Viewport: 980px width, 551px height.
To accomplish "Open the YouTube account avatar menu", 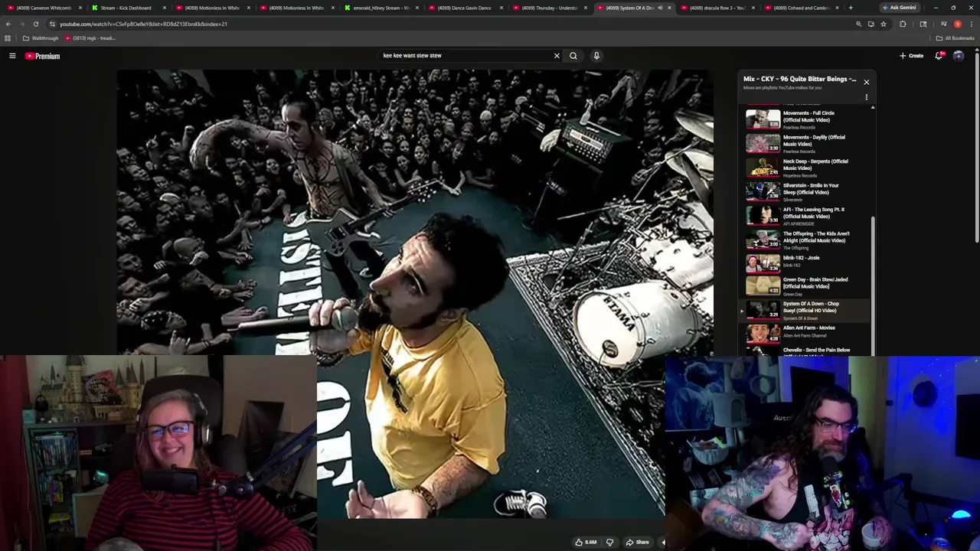I will (959, 56).
